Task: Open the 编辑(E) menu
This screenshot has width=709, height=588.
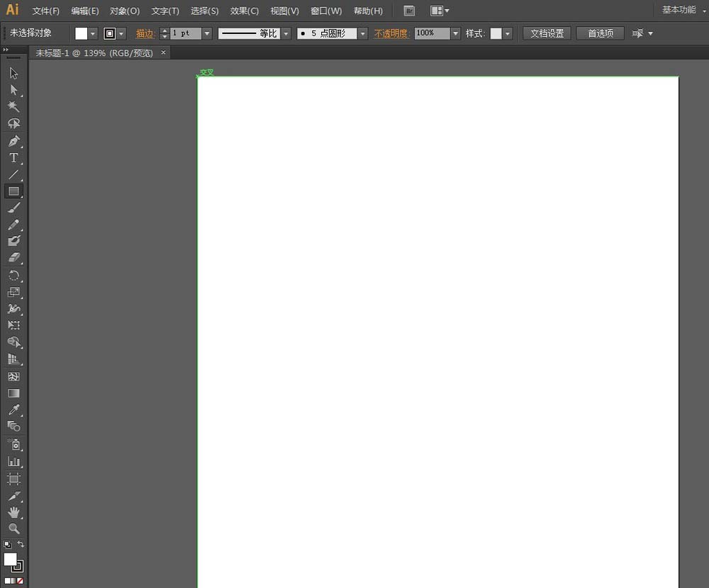Action: click(x=85, y=11)
